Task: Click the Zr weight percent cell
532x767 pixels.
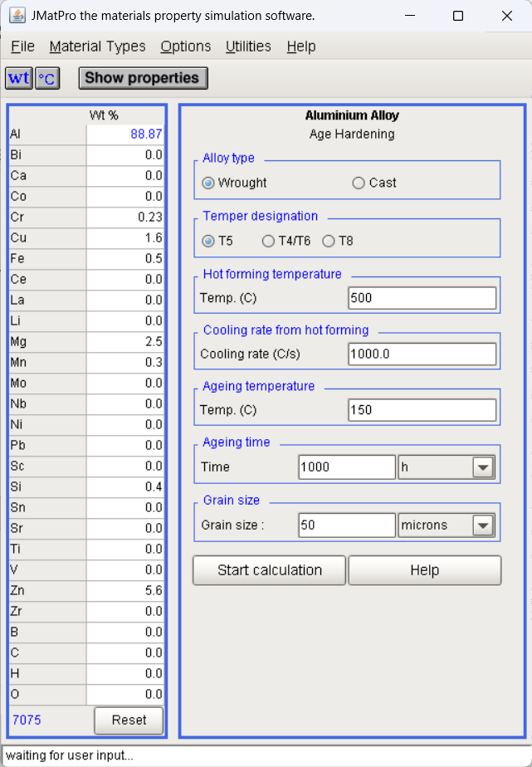Action: click(x=125, y=612)
